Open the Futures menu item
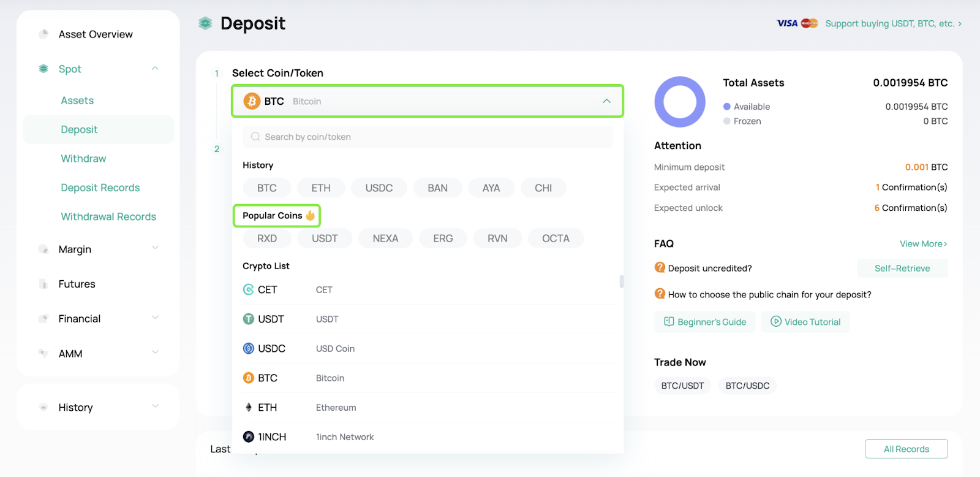The width and height of the screenshot is (980, 477). tap(77, 284)
